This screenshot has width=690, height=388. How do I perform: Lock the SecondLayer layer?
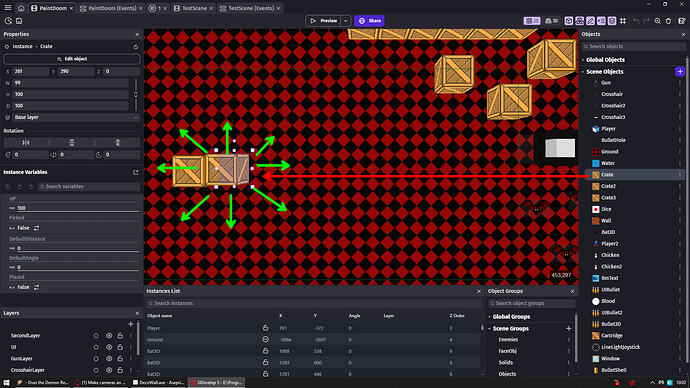click(x=120, y=336)
